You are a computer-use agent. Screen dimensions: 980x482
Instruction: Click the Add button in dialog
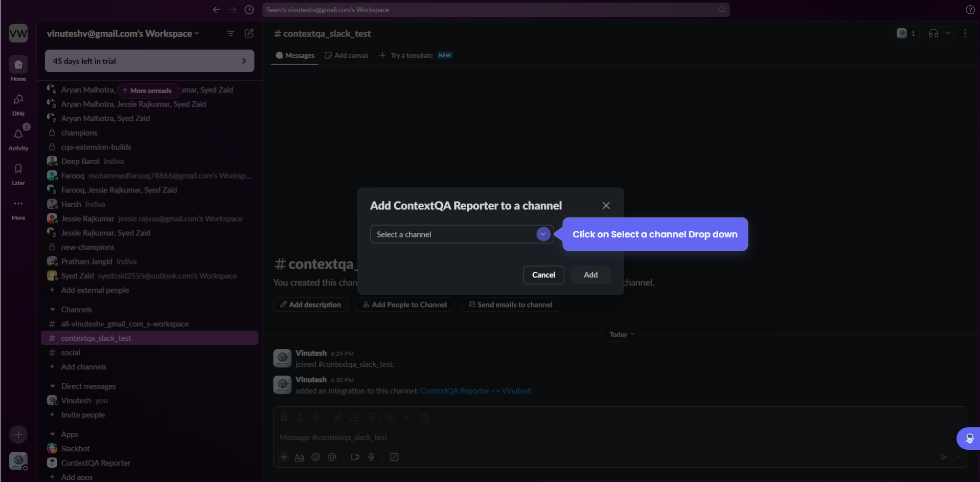(590, 275)
